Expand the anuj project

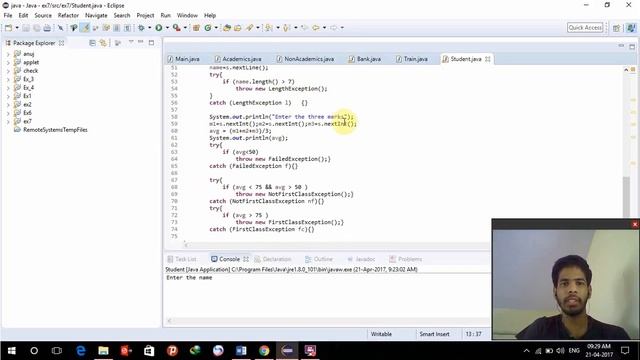click(8, 54)
